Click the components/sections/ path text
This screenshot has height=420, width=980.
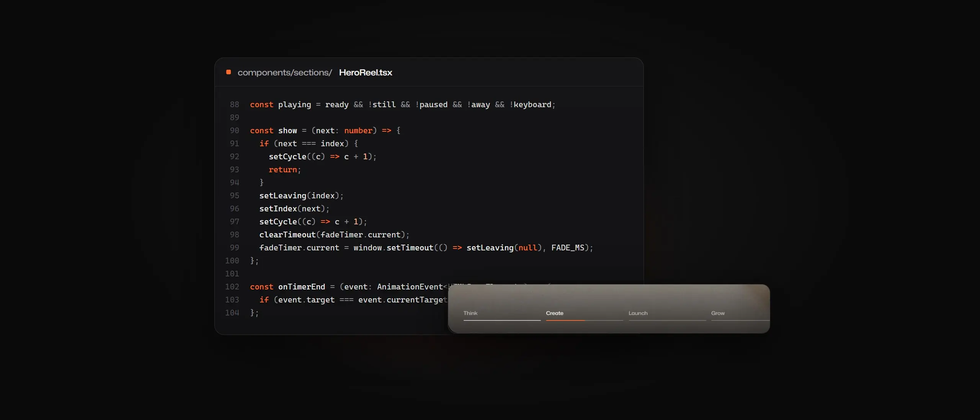coord(284,72)
